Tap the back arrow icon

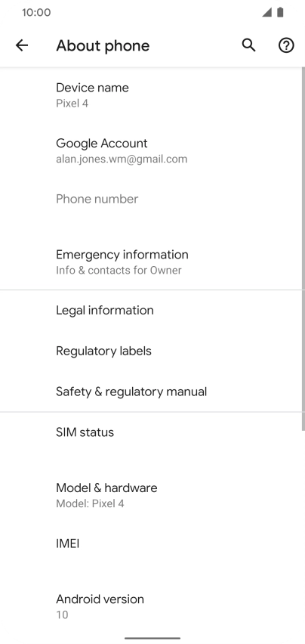point(22,45)
